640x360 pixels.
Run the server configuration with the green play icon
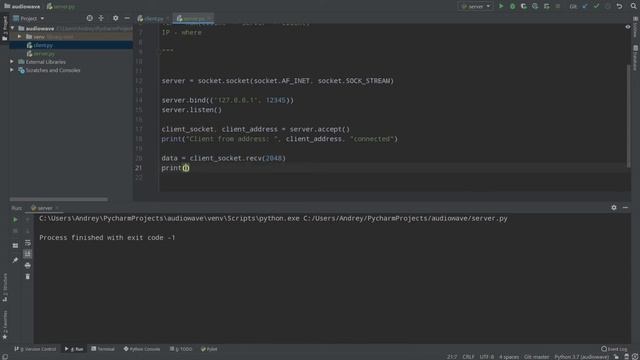(501, 6)
